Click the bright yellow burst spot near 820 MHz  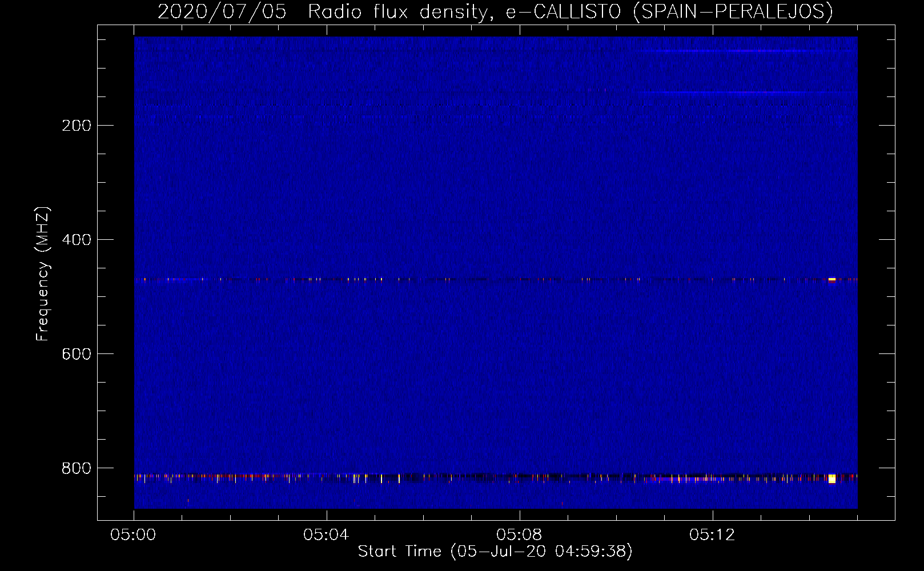coord(832,478)
